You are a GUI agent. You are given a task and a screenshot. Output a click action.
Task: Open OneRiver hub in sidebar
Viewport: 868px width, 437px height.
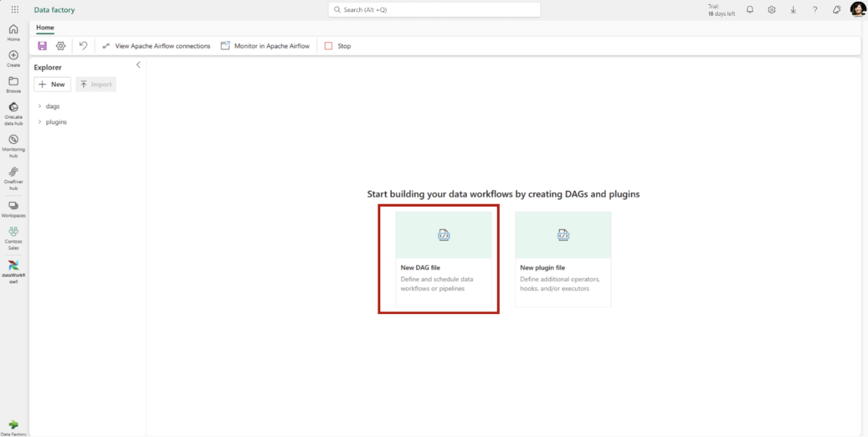coord(13,179)
